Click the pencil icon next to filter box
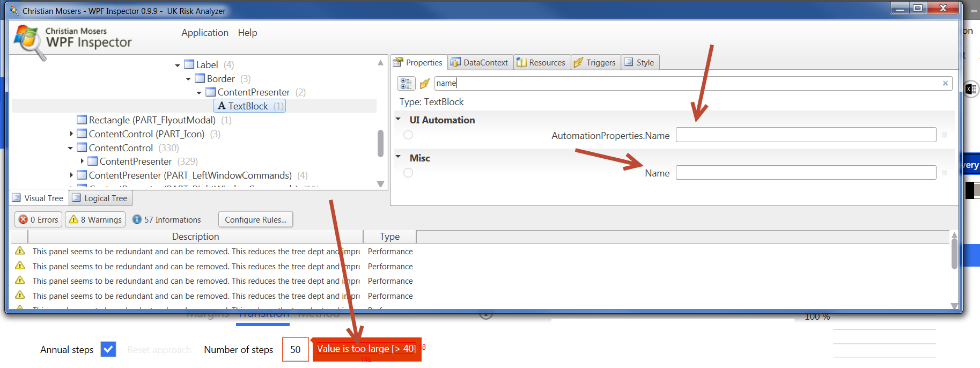Image resolution: width=980 pixels, height=368 pixels. 425,84
